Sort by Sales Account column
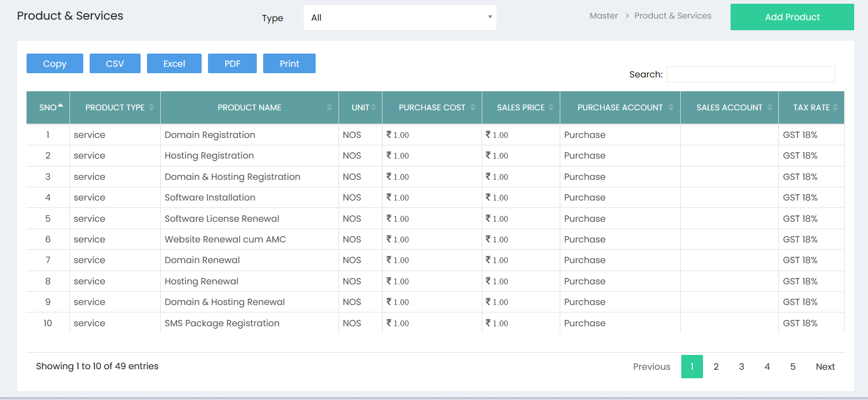The height and width of the screenshot is (400, 868). [x=729, y=108]
